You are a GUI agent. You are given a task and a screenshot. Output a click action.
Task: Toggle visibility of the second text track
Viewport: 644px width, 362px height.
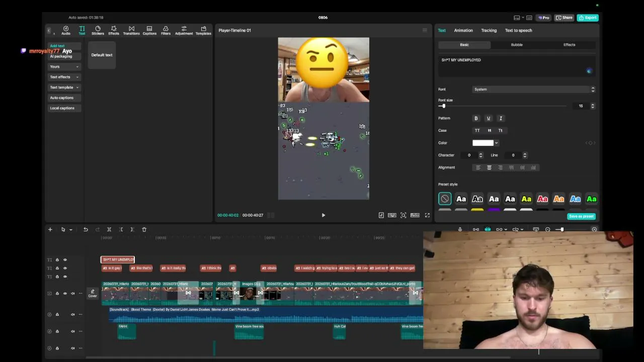click(x=65, y=268)
